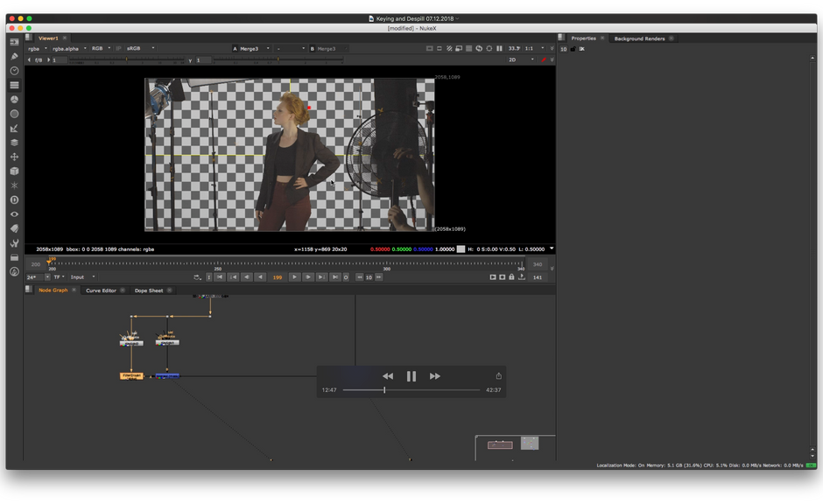The image size is (823, 504).
Task: Expand the sRGB viewer colorspace dropdown
Action: (x=140, y=48)
